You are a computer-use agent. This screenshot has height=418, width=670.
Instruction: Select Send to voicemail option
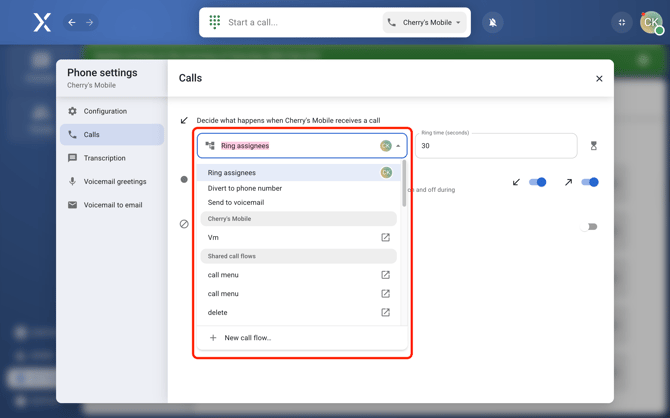[x=236, y=203]
